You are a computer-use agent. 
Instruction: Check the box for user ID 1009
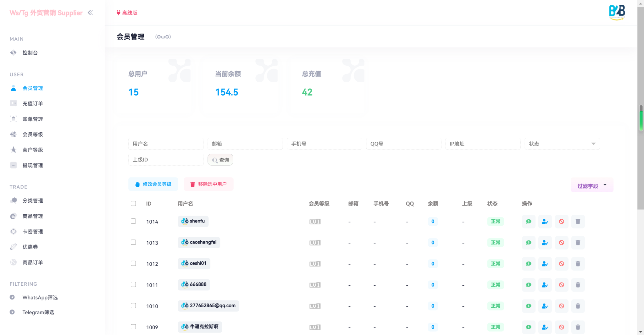133,327
